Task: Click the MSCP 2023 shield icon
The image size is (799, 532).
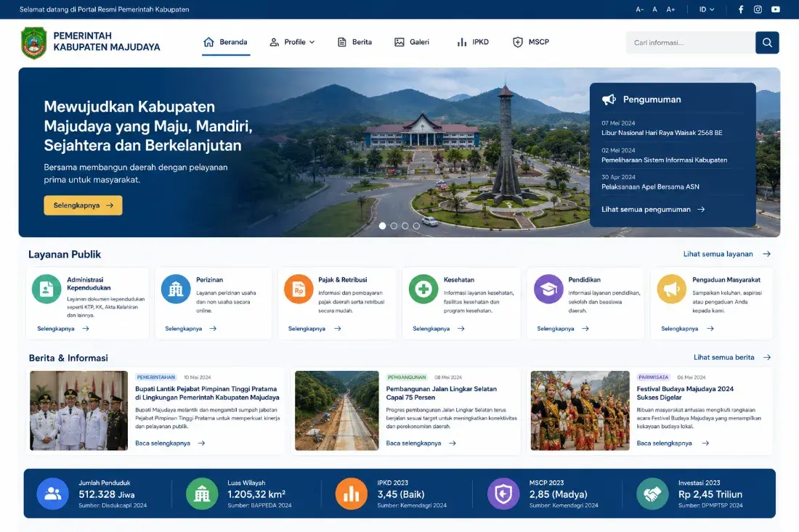Action: click(x=503, y=494)
